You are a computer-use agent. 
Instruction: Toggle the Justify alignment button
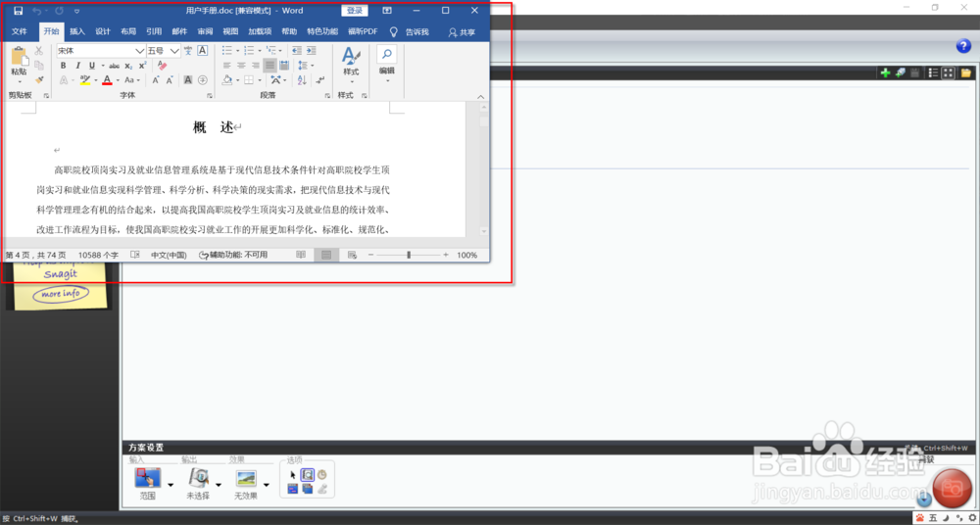point(269,65)
